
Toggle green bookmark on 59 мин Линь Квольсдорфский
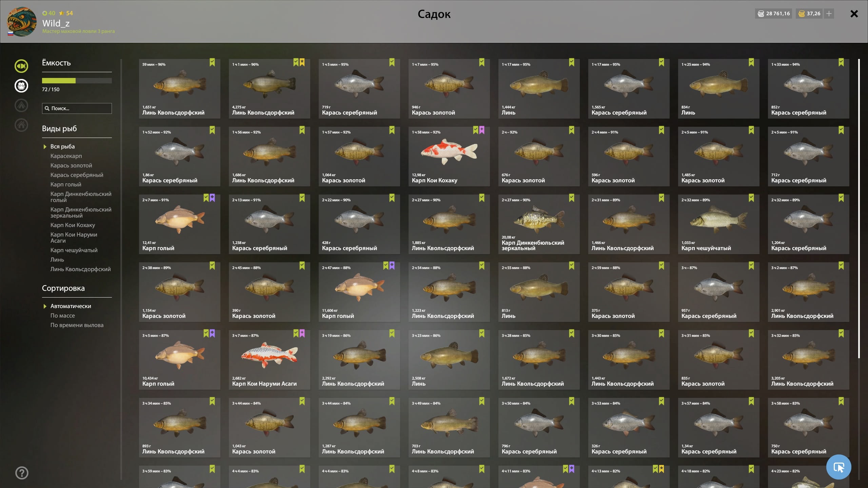[212, 62]
